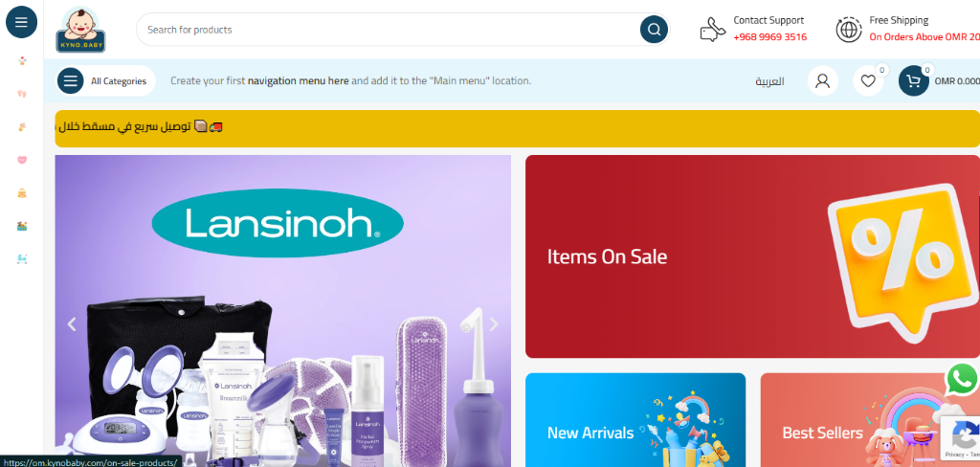Focus the Search for products field
This screenshot has height=467, width=980.
pos(388,30)
